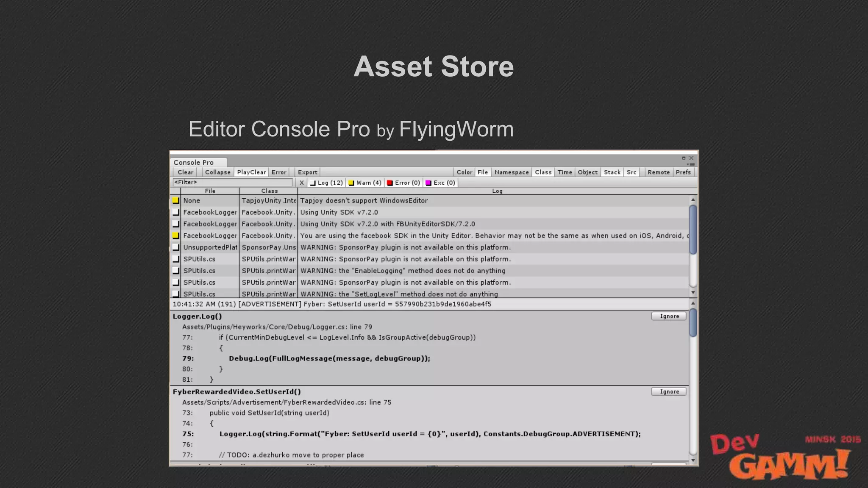Toggle the Stack panel option
This screenshot has width=868, height=488.
[x=612, y=172]
